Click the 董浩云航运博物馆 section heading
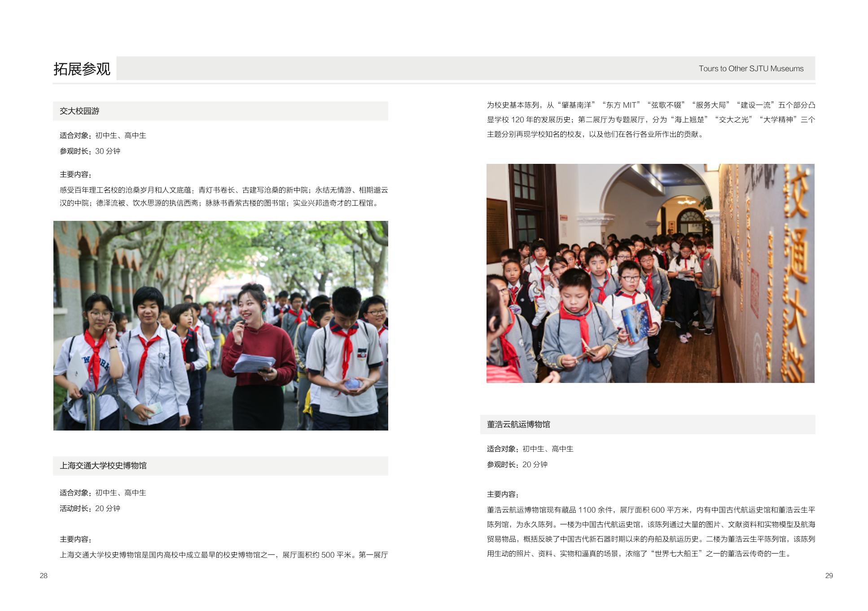The image size is (868, 611). [518, 424]
